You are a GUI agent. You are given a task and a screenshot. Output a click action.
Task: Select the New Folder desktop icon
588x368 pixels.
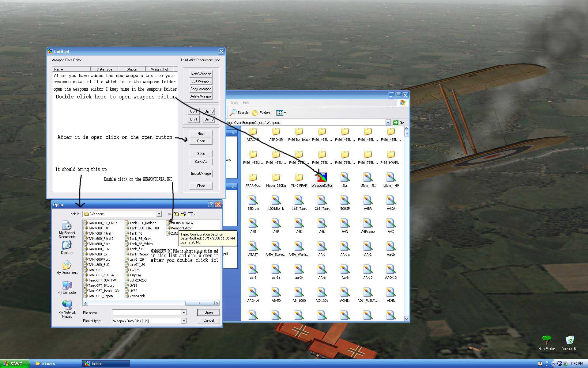point(547,343)
